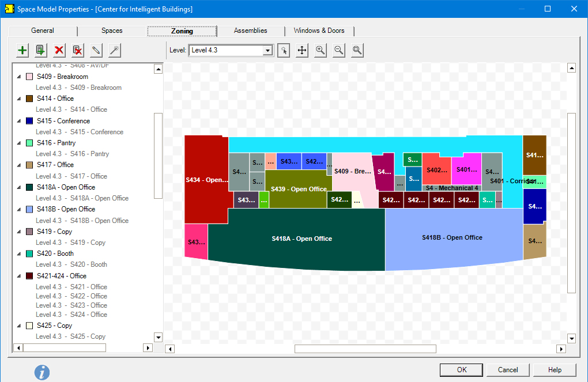Screen dimensions: 588x382
Task: Open the Windows & Doors tab
Action: 320,31
